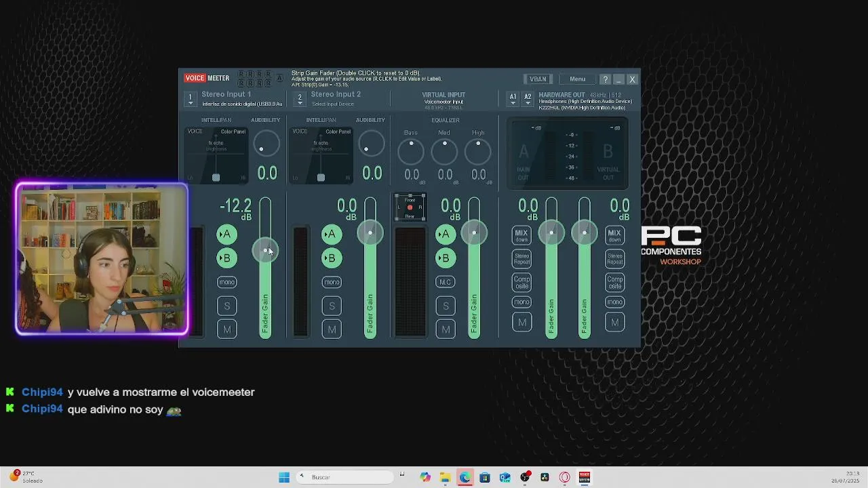Toggle bus A on Stereo Input 2
This screenshot has height=488, width=868.
[331, 235]
